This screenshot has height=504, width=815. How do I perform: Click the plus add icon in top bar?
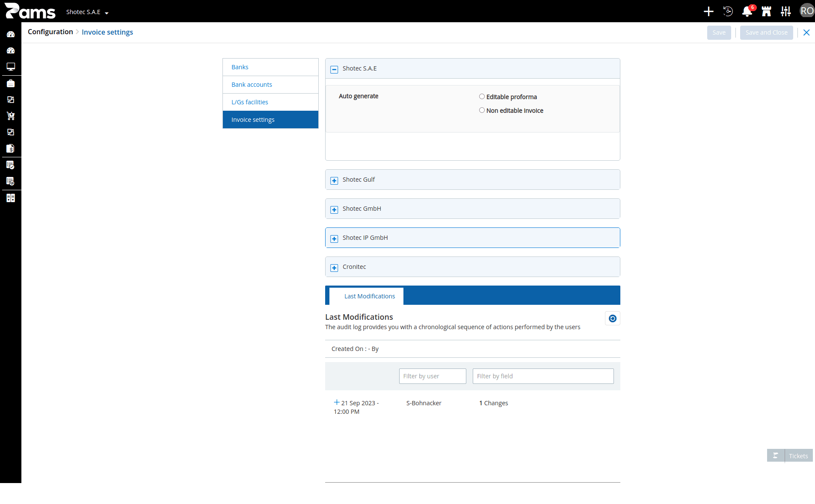708,12
